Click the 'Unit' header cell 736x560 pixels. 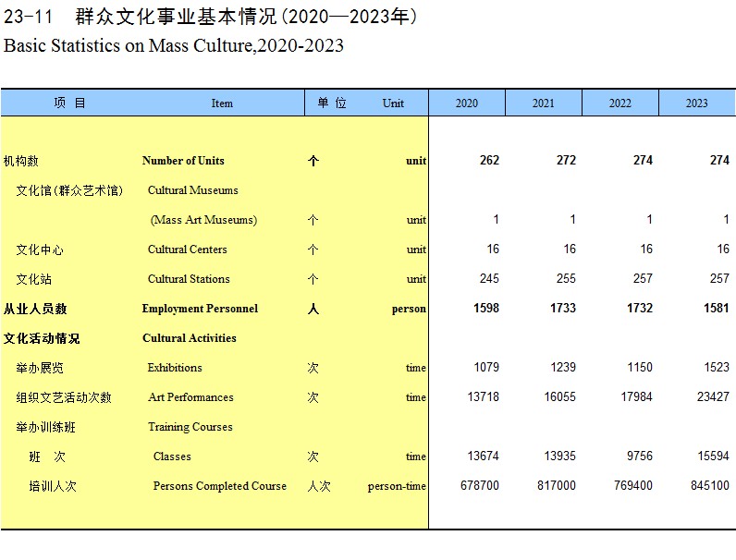[393, 103]
